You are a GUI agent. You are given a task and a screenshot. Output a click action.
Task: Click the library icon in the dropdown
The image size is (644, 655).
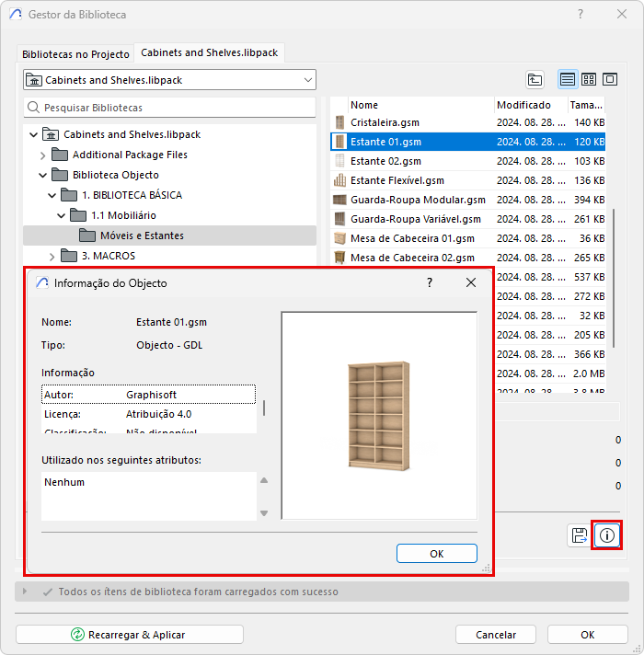(34, 80)
